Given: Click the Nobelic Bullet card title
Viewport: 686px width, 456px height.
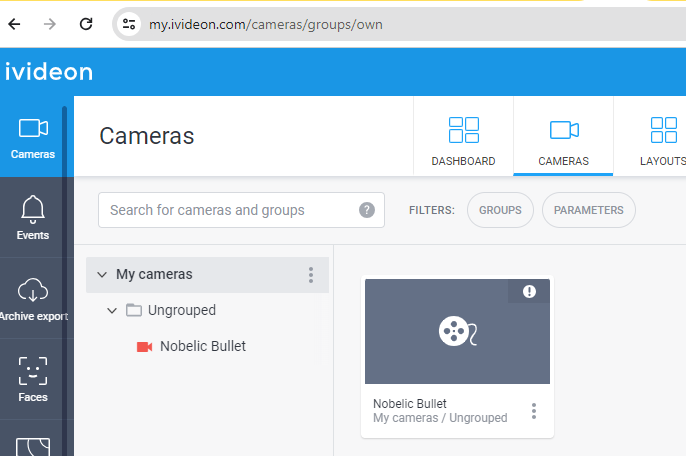Looking at the screenshot, I should [x=410, y=403].
